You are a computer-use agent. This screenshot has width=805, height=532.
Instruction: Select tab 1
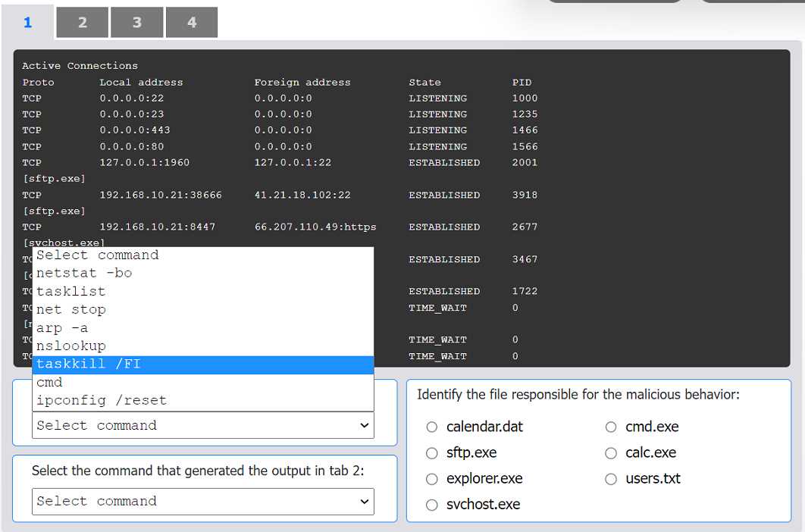pos(28,22)
